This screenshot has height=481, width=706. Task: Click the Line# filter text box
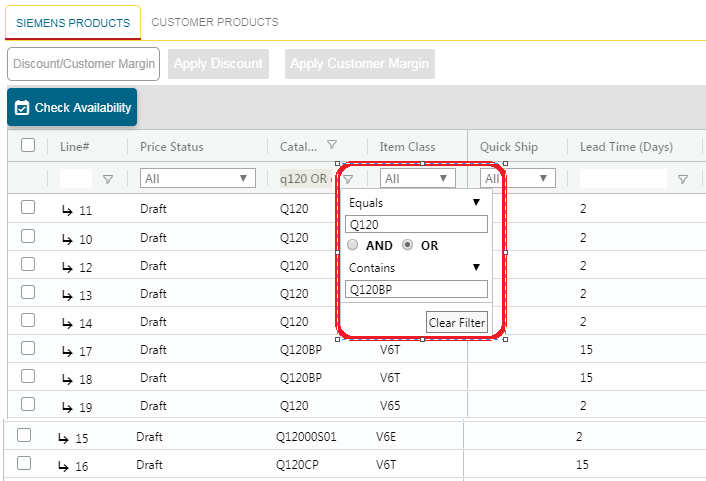point(76,179)
